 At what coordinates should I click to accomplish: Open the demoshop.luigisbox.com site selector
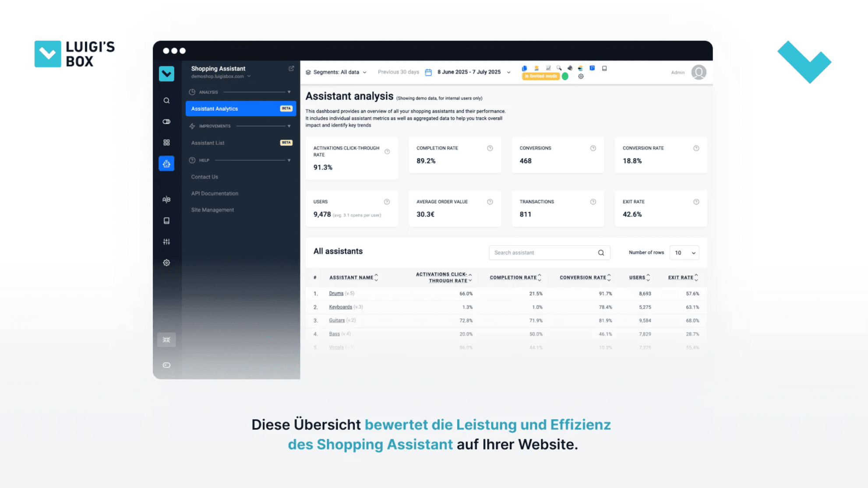(x=221, y=76)
